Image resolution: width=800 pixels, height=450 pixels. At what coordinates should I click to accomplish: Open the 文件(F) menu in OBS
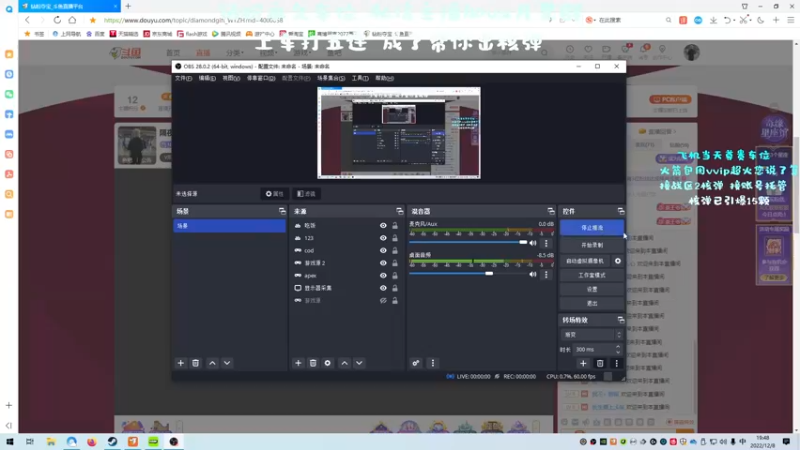click(183, 78)
